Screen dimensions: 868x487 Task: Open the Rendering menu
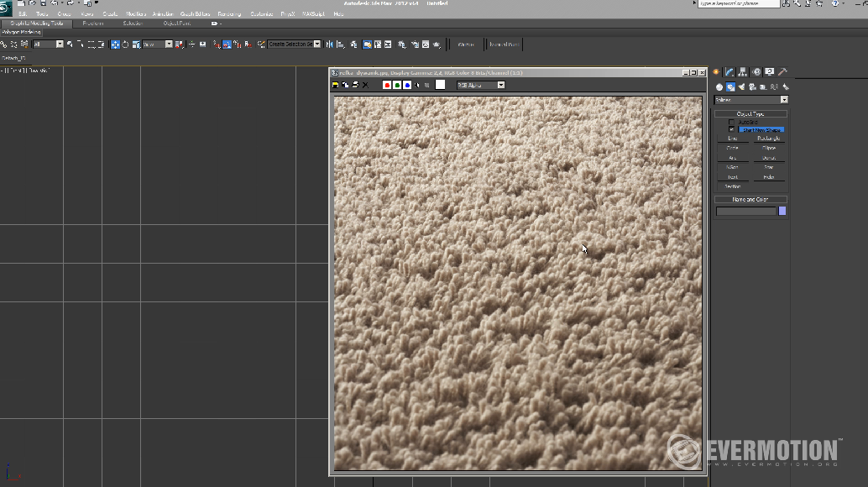229,13
